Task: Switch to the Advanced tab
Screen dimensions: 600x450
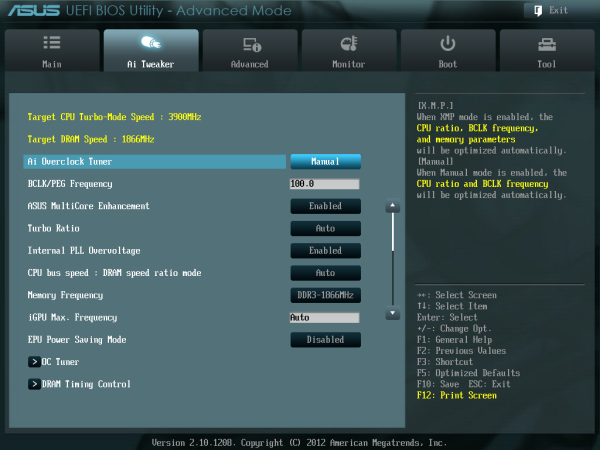Action: [250, 50]
